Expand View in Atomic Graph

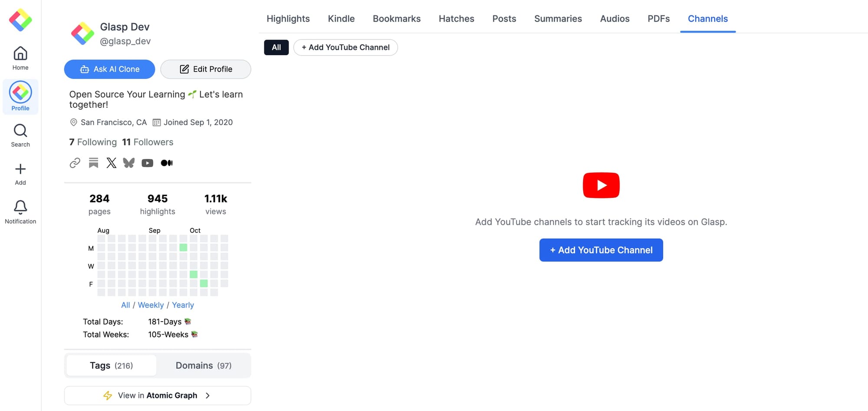[158, 395]
